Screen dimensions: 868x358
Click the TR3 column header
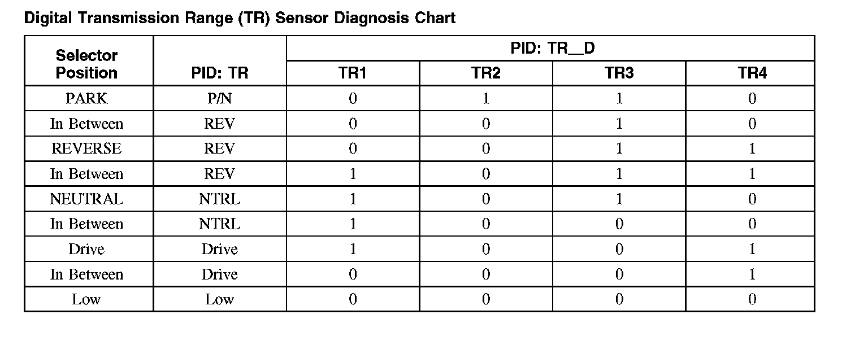tap(619, 73)
